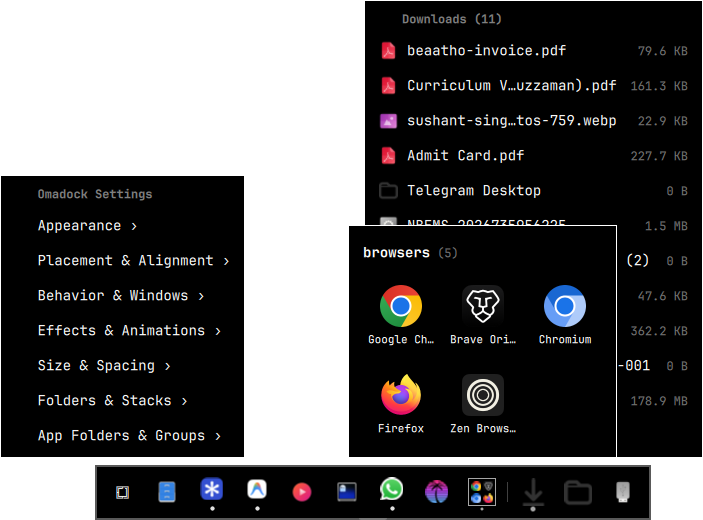Select Placement & Alignment menu entry

122,260
